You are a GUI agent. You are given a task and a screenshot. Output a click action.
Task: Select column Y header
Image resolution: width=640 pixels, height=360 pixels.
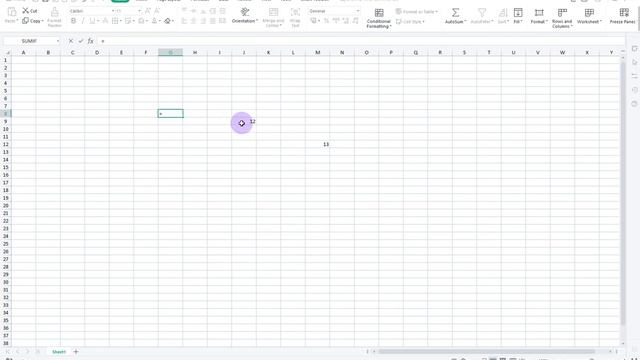[611, 52]
